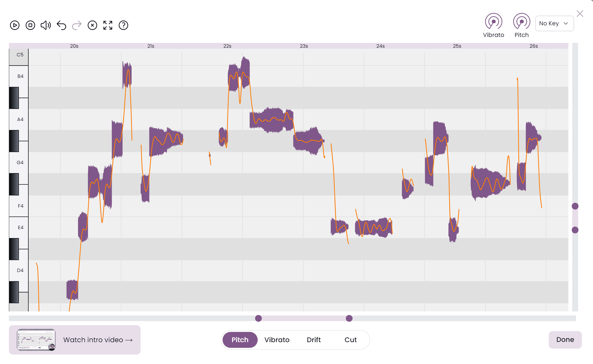Toggle the Pitch monitor icon
This screenshot has height=364, width=593.
click(x=521, y=22)
